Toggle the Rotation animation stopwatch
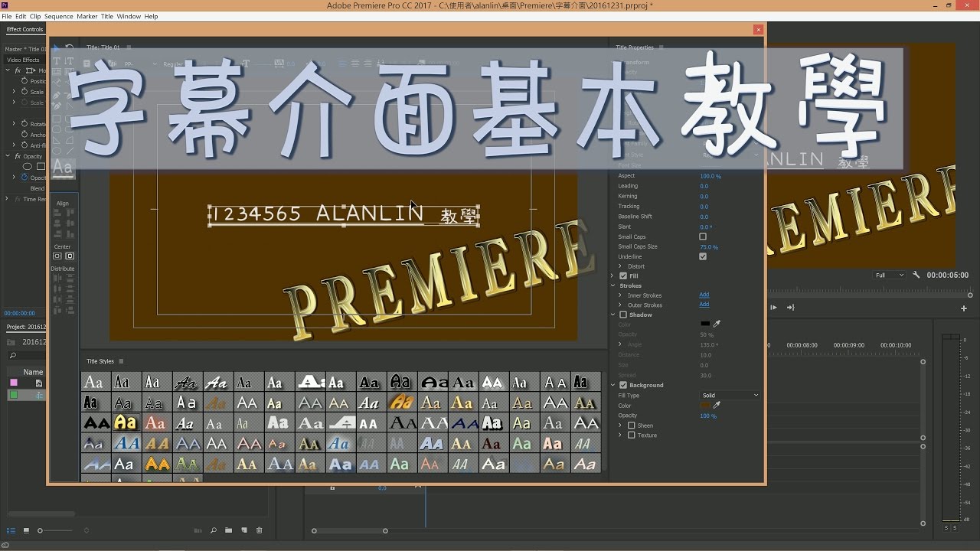The height and width of the screenshot is (551, 980). point(24,124)
